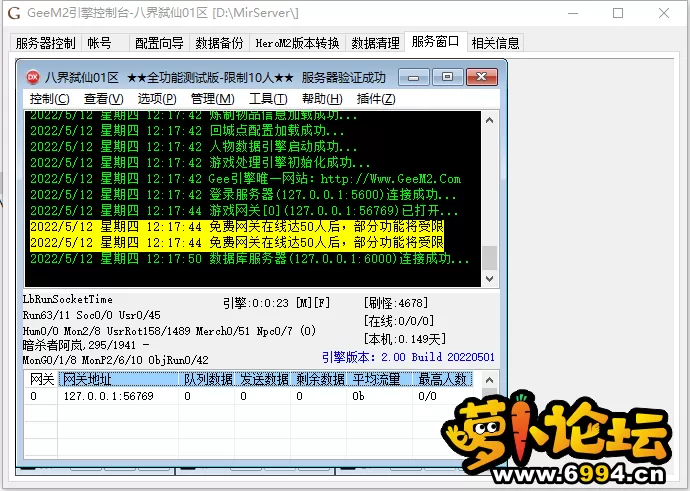Click gateway table scrollbar up arrow
This screenshot has width=690, height=491.
pos(489,380)
